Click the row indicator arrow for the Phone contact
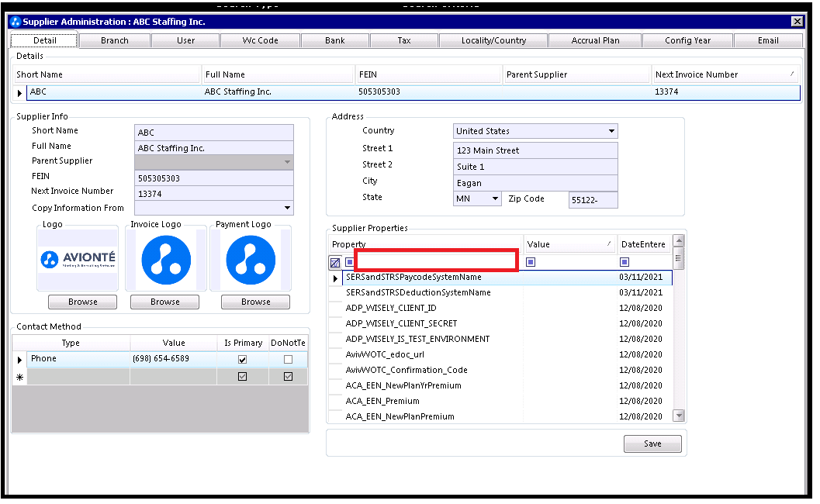The image size is (820, 504). [x=19, y=361]
